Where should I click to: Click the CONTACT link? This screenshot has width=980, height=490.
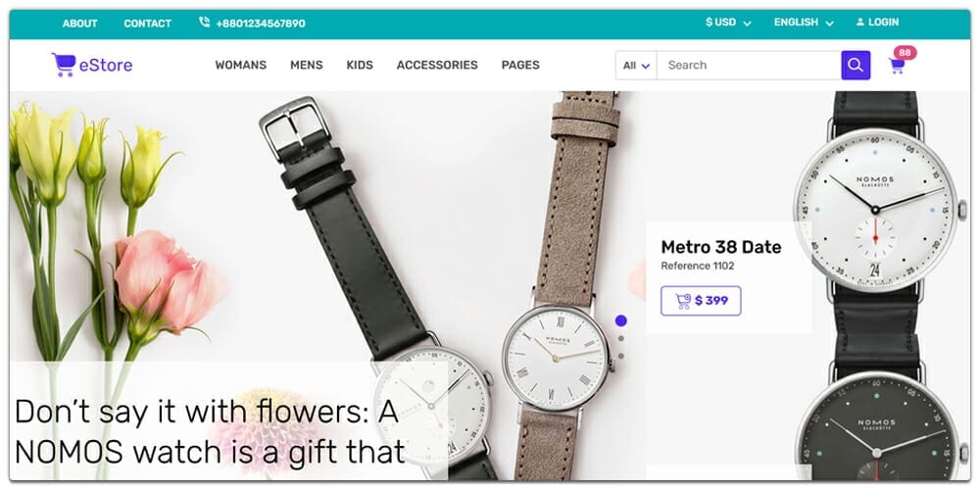click(x=148, y=24)
